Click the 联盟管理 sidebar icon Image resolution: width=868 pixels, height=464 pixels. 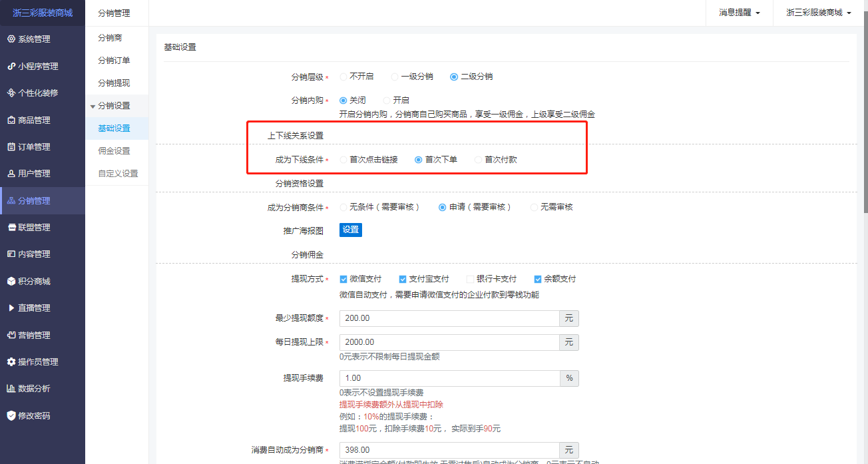(x=11, y=227)
